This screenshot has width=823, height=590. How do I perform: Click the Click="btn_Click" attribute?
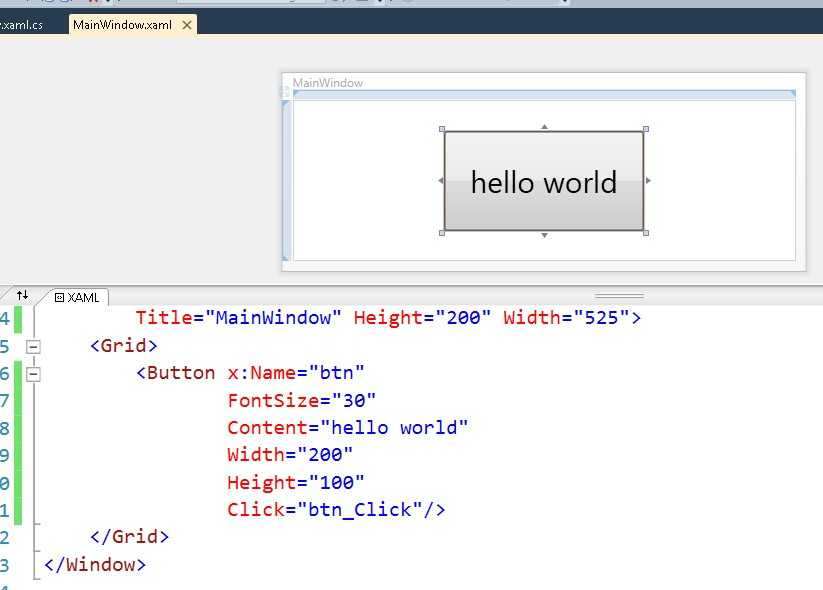[325, 510]
